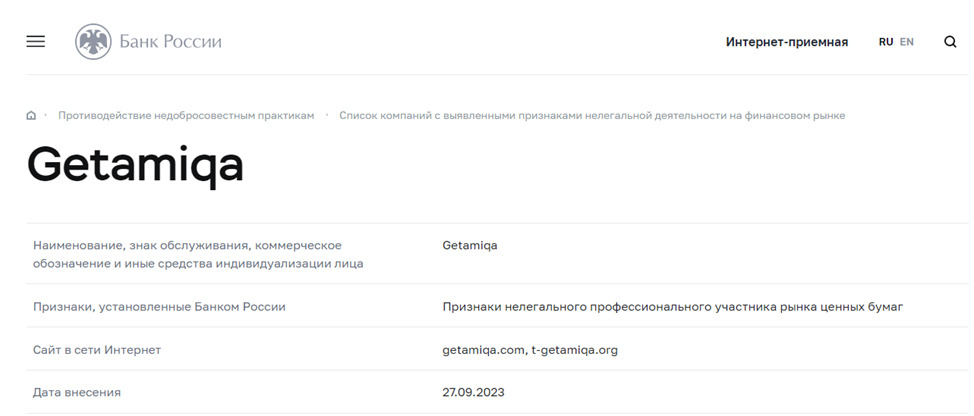The width and height of the screenshot is (974, 416).
Task: Click getamiqa.com, t-getamiqa.org site value
Action: (x=530, y=350)
